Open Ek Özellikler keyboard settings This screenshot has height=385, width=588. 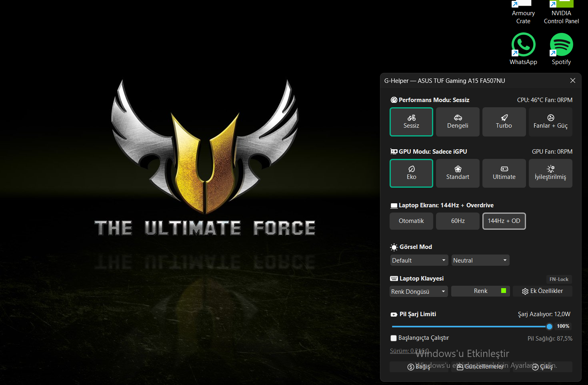click(542, 291)
